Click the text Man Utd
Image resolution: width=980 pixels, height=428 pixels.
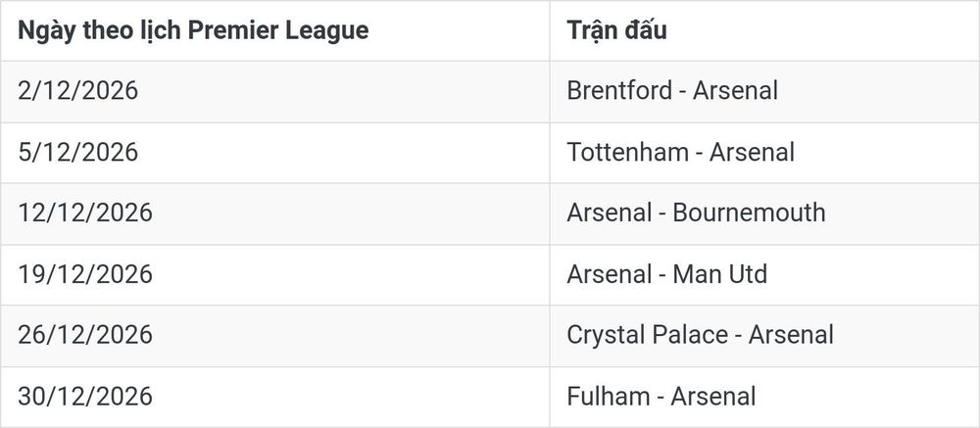(x=720, y=273)
